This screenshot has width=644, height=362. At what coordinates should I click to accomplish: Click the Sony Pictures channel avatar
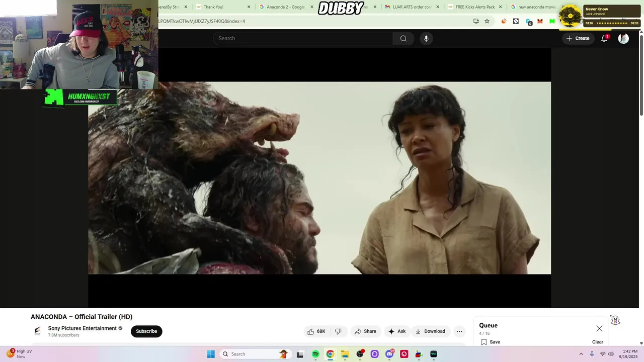[x=37, y=331]
